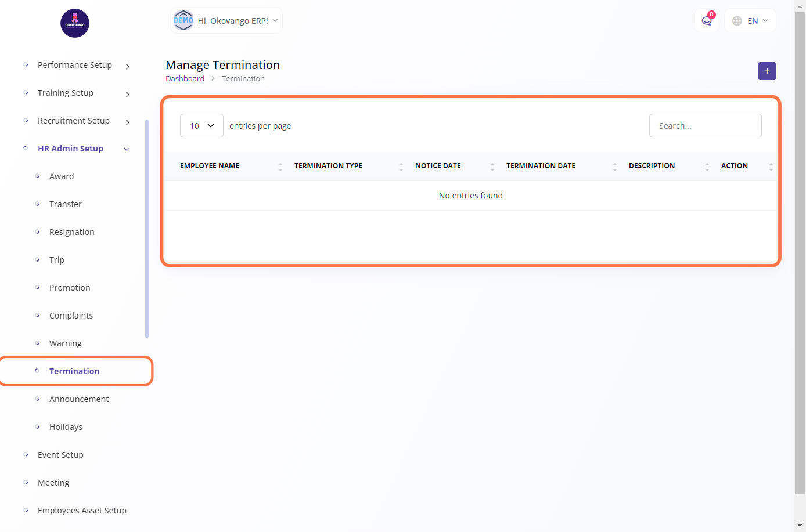Image resolution: width=806 pixels, height=532 pixels.
Task: Go to the Announcement page
Action: pyautogui.click(x=79, y=399)
